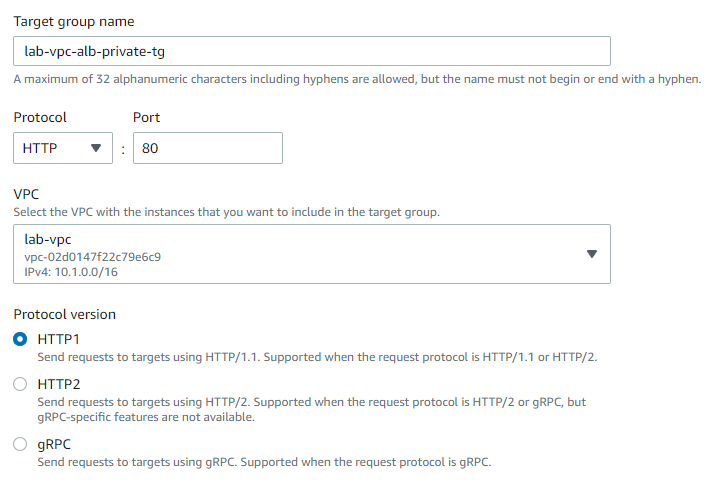Click the IPv4 10.1.0.0/16 text

coord(74,270)
